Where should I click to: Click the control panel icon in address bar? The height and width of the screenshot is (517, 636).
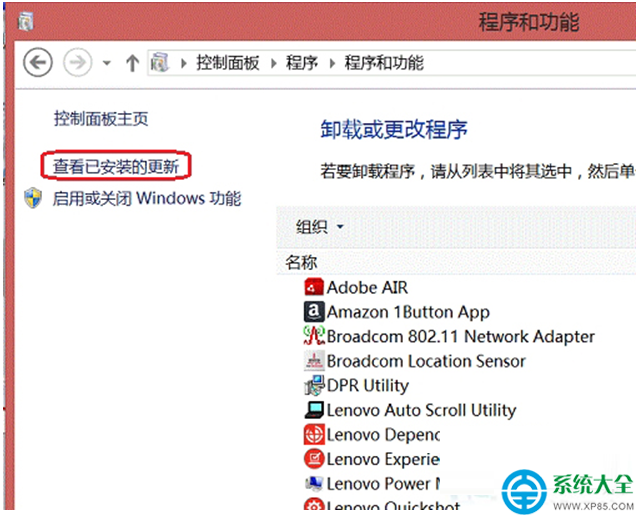tap(159, 62)
